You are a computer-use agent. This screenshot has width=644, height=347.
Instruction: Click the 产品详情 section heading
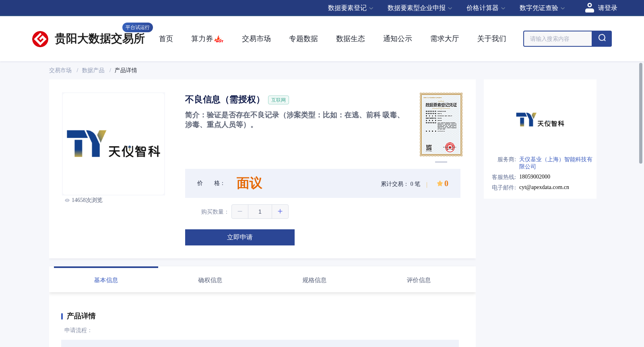[81, 316]
